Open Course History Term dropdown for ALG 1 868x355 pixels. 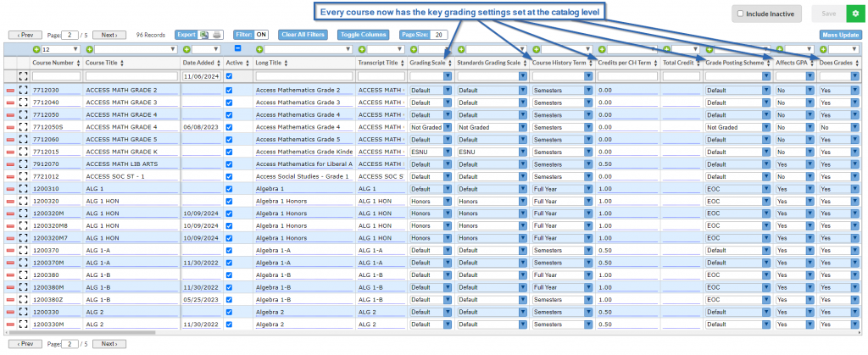(588, 188)
